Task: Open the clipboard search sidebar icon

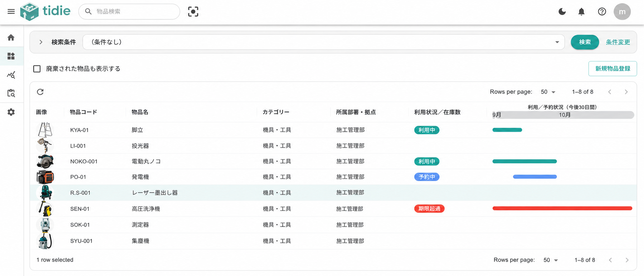Action: (11, 93)
